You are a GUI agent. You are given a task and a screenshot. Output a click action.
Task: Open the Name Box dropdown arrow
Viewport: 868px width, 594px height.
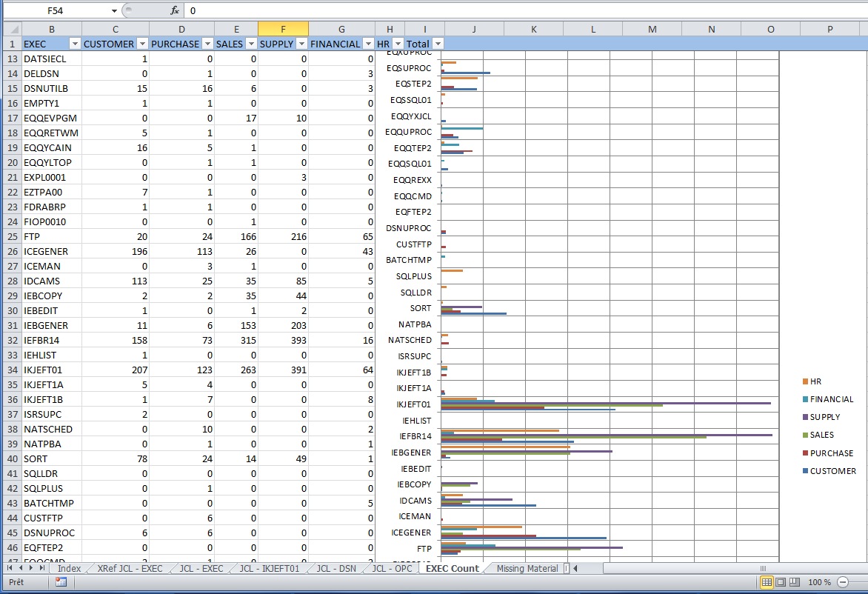(x=114, y=10)
